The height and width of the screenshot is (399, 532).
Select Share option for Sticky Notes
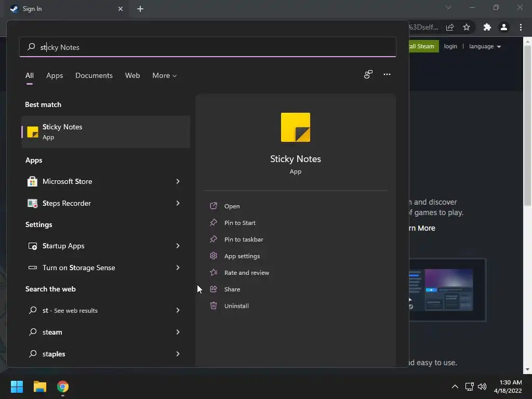click(232, 289)
